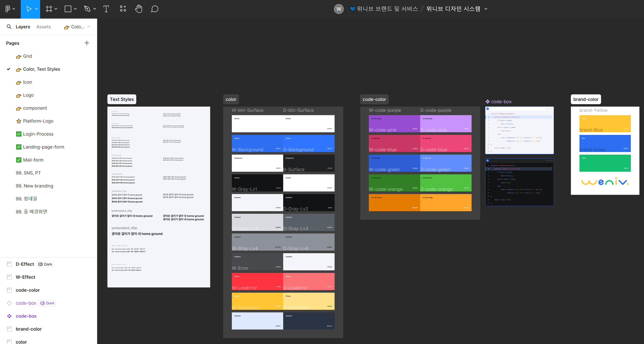Expand the color-box tree item

(3, 316)
